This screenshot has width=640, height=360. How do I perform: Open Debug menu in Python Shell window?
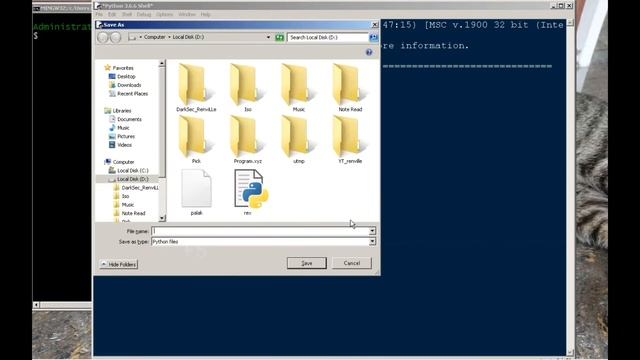[144, 14]
